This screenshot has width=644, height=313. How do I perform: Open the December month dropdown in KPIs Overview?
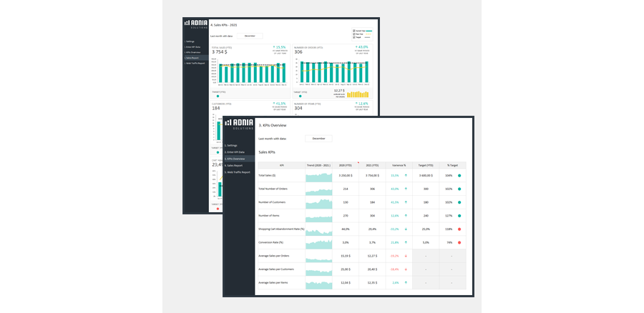point(318,139)
